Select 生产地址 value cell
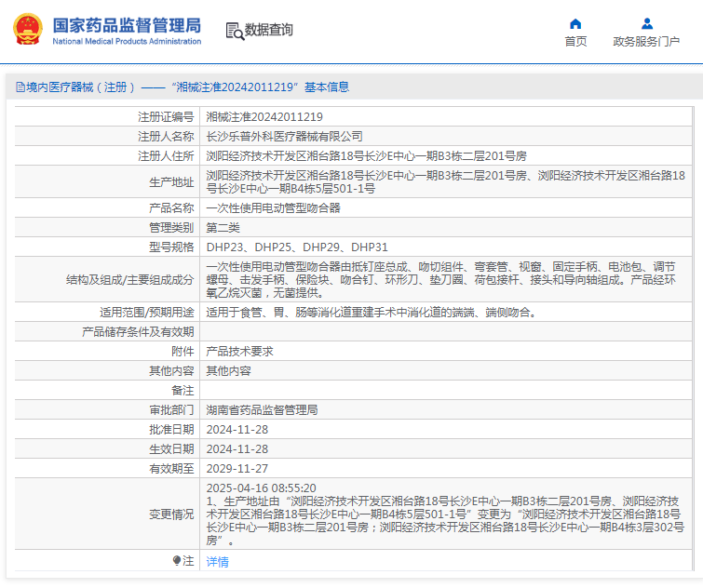Screen dimensions: 703x588 (446, 181)
